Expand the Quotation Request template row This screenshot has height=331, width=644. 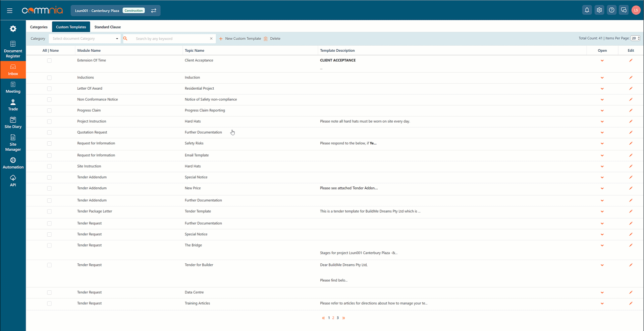point(602,133)
